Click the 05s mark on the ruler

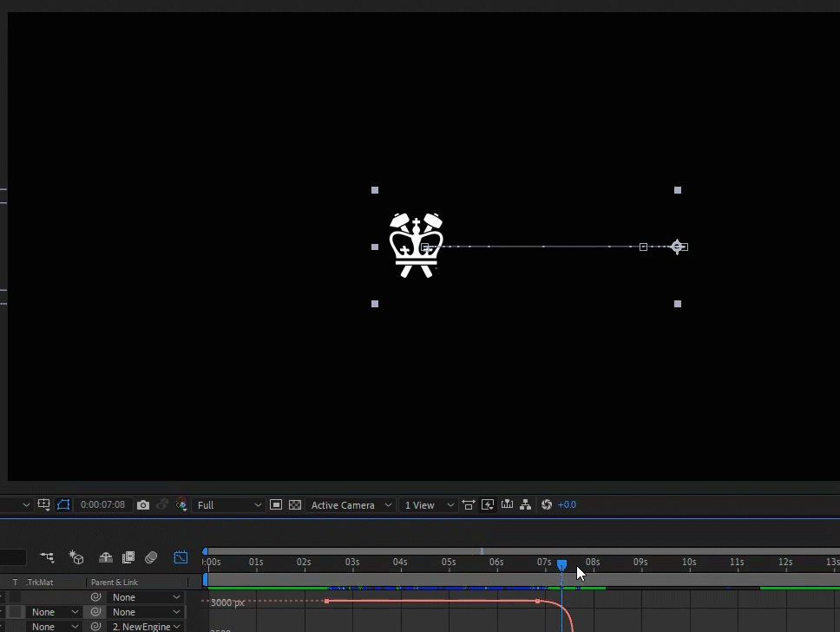point(449,562)
